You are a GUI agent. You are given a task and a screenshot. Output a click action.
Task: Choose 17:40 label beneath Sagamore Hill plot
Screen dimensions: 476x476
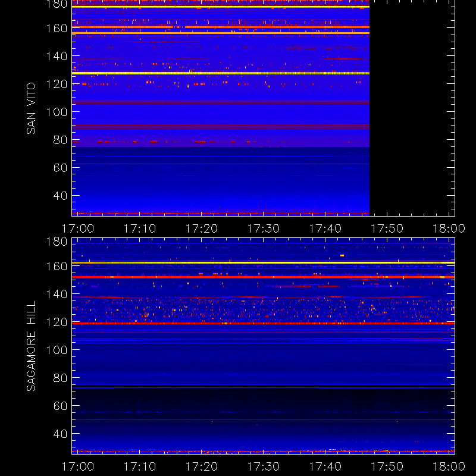(325, 466)
